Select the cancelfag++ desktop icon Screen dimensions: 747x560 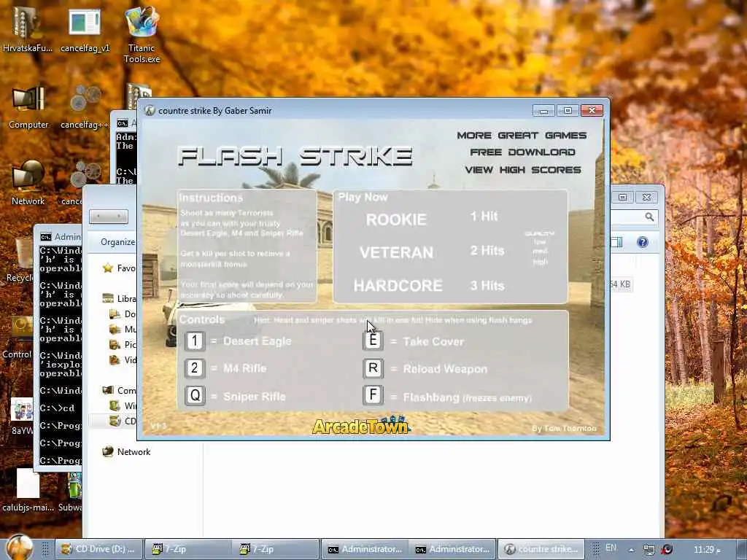click(x=85, y=107)
